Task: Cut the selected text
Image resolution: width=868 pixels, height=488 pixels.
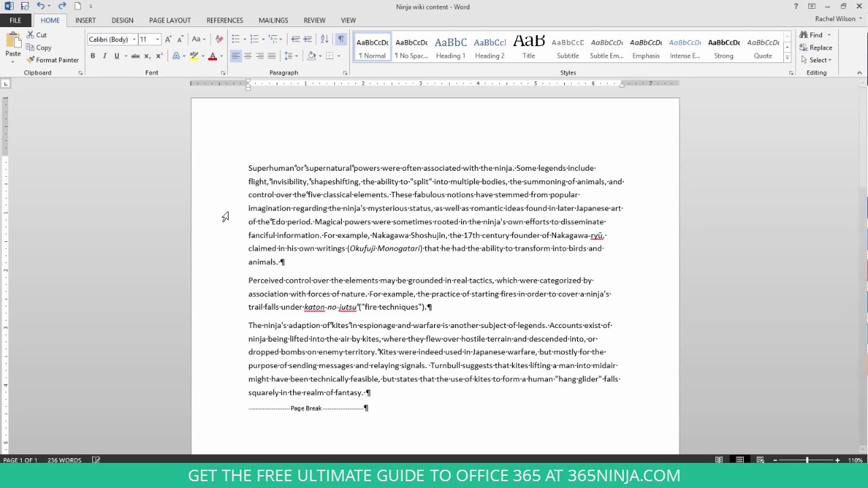Action: click(37, 35)
